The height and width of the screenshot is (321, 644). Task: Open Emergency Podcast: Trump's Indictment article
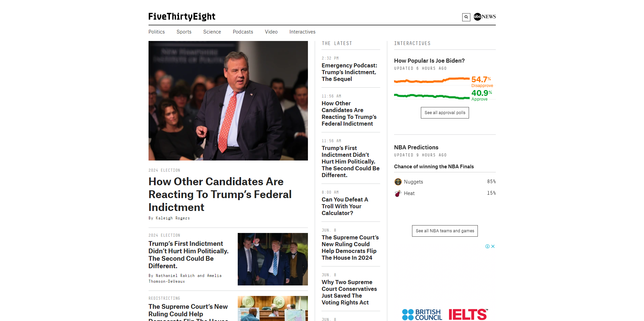[x=349, y=72]
